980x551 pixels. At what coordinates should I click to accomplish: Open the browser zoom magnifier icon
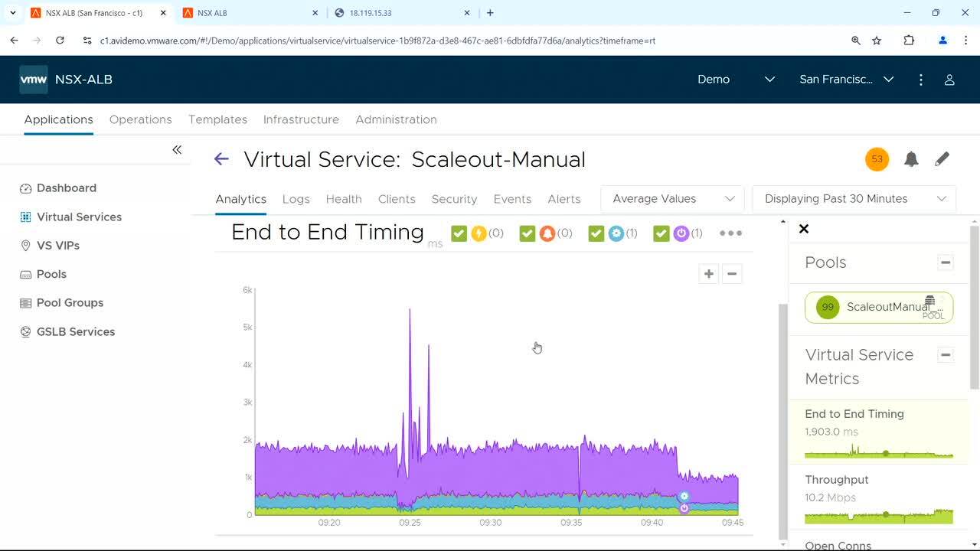coord(856,41)
